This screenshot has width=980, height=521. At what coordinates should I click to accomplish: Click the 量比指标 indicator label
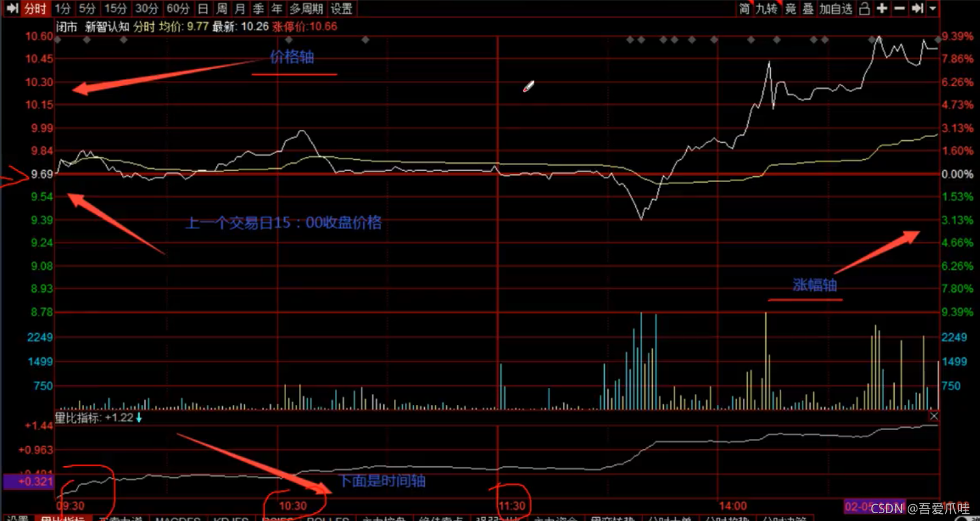[x=78, y=418]
